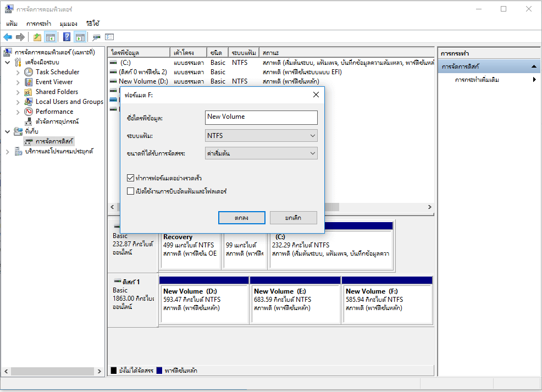Toggle the Show/Hide Console Tree toolbar icon
Image resolution: width=542 pixels, height=392 pixels.
click(51, 37)
